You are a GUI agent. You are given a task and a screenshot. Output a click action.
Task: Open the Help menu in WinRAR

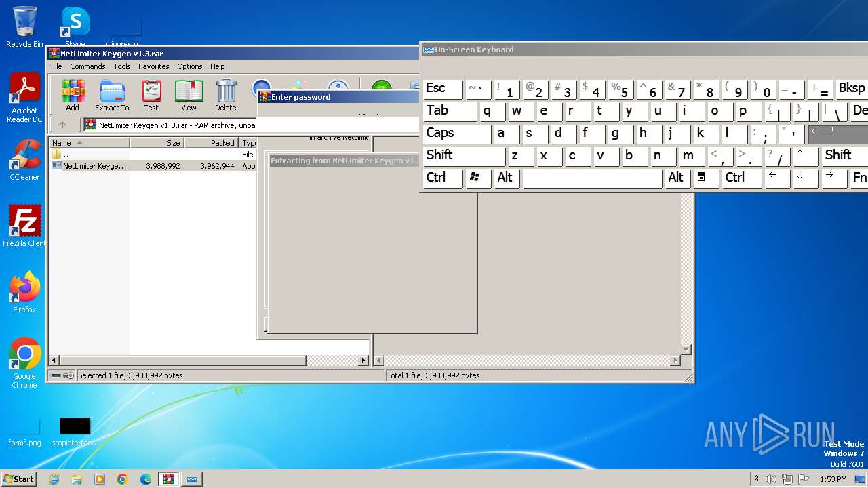click(x=217, y=66)
